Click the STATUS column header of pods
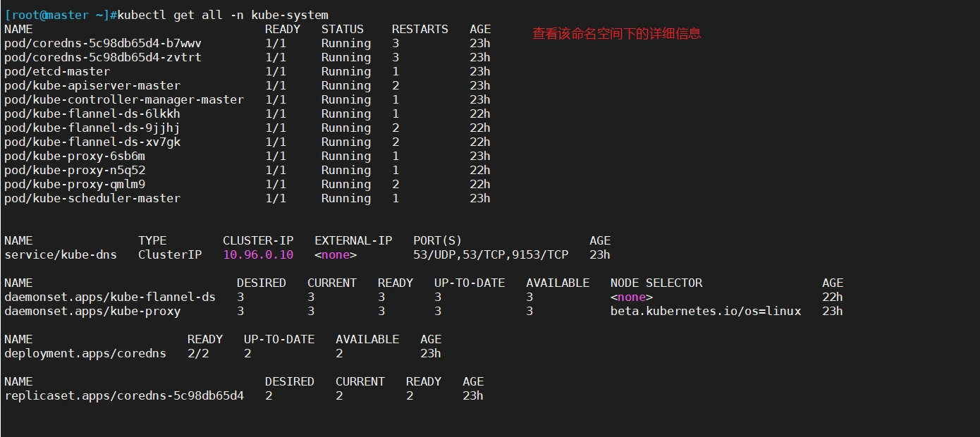This screenshot has height=437, width=980. pos(343,29)
